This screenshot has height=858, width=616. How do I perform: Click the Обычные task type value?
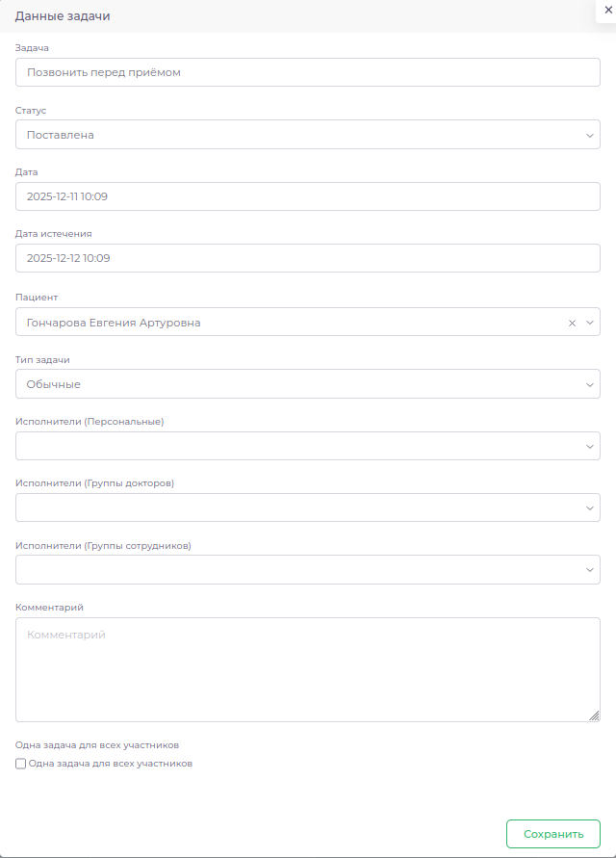pyautogui.click(x=54, y=384)
